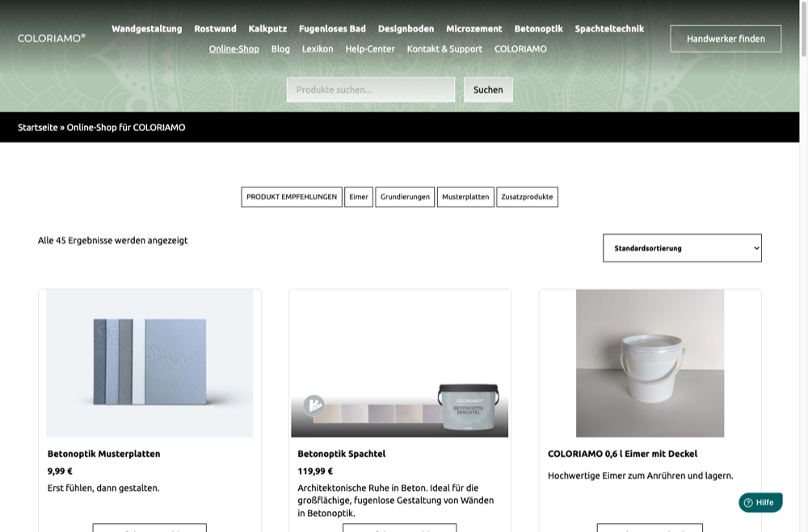Filter by Musterplatten category
Screen dimensions: 808x532
pyautogui.click(x=465, y=197)
